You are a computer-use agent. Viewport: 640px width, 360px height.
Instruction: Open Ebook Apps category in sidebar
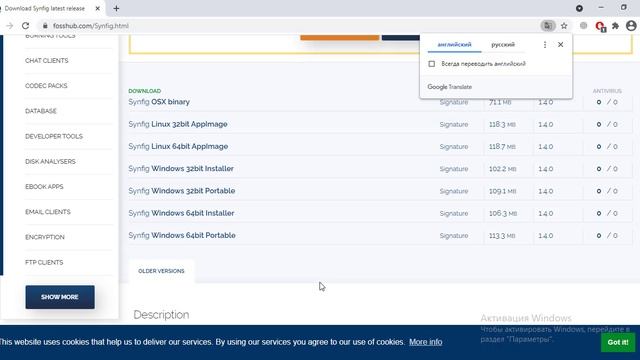pyautogui.click(x=44, y=187)
